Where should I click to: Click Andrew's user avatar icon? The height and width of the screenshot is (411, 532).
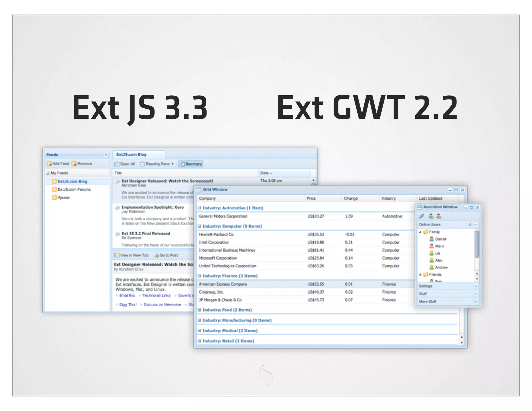(431, 267)
